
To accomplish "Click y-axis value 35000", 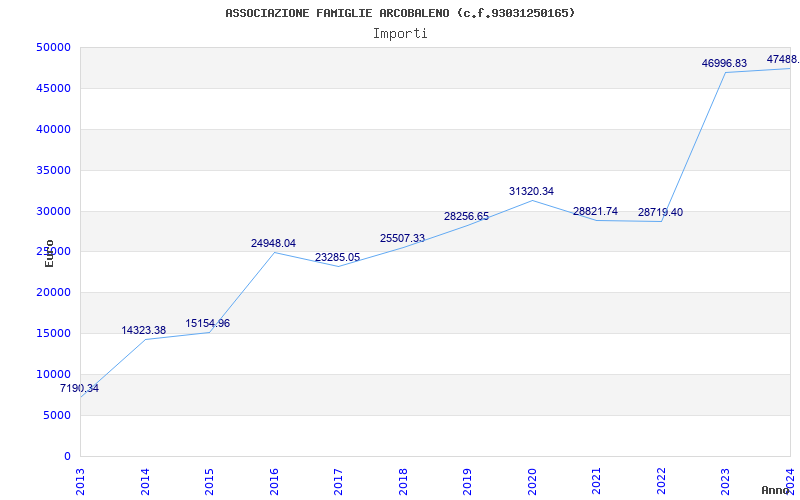I will pos(53,170).
